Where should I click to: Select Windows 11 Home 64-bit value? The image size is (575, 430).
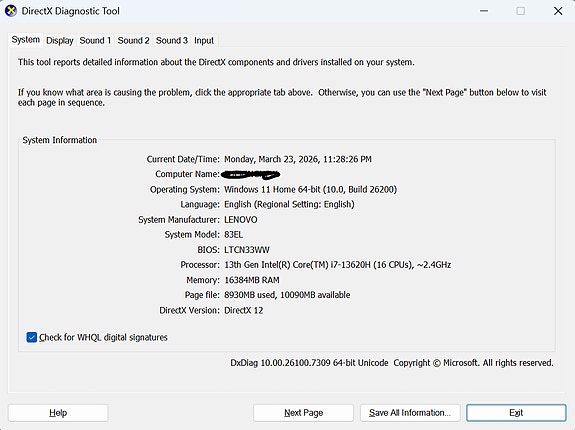click(310, 190)
